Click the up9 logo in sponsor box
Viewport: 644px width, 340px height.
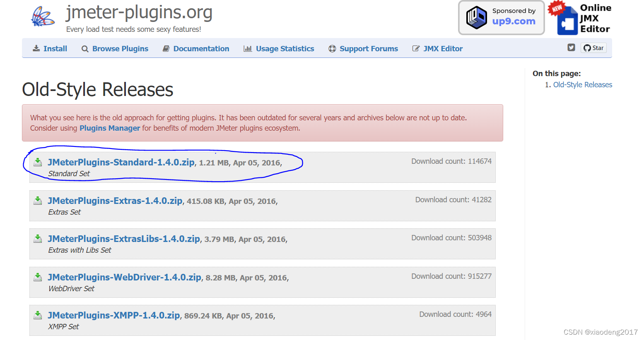pyautogui.click(x=476, y=17)
